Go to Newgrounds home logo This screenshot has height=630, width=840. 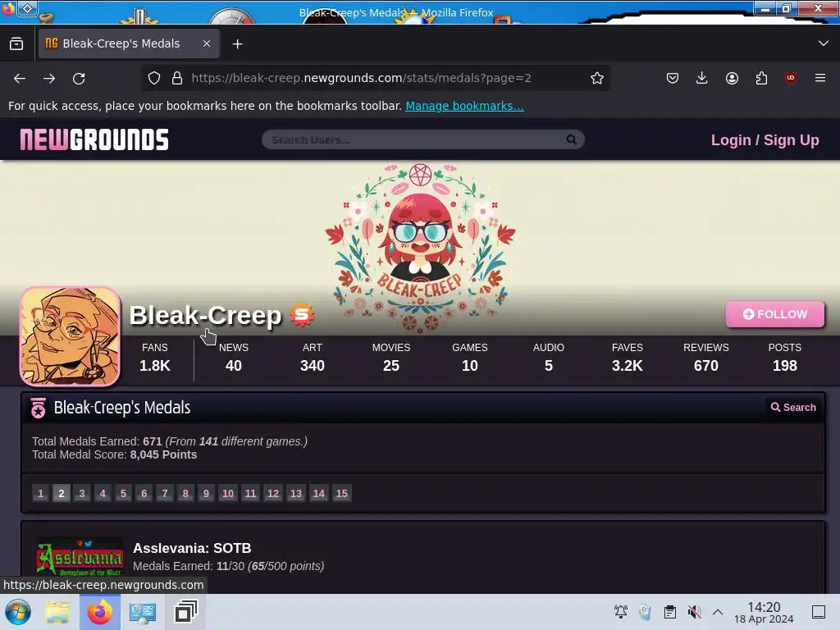coord(94,139)
